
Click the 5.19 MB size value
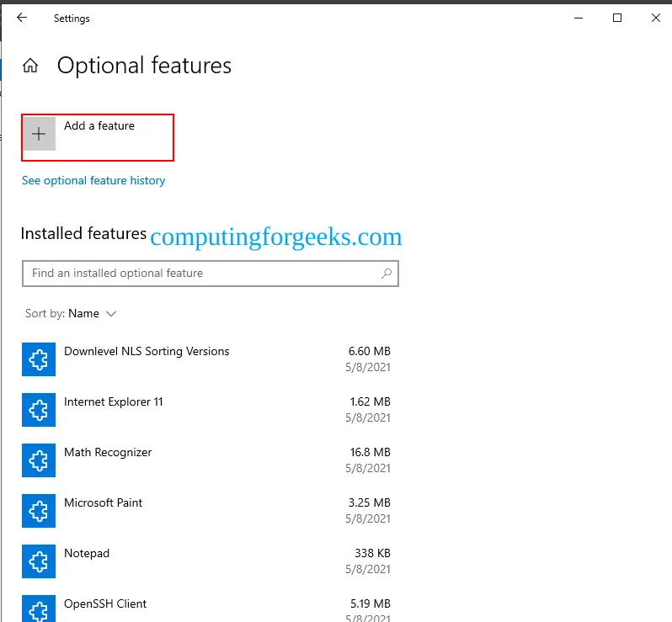coord(371,604)
